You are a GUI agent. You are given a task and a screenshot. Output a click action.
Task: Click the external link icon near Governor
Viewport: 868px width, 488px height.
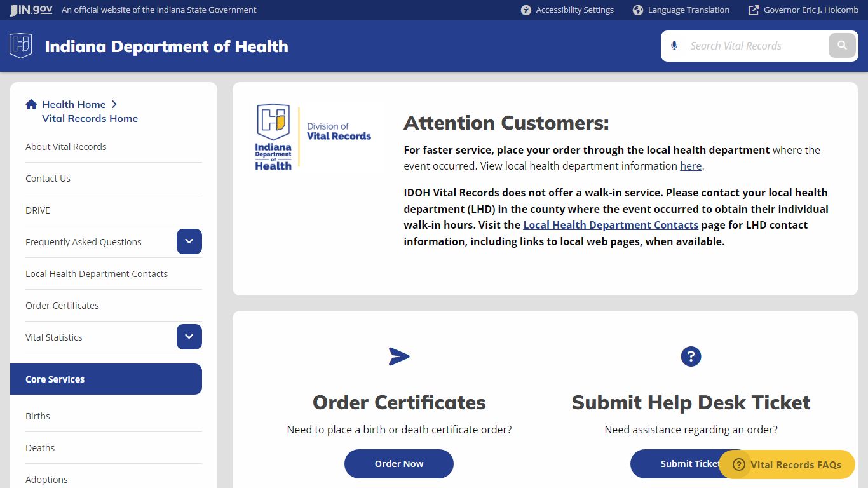tap(754, 10)
